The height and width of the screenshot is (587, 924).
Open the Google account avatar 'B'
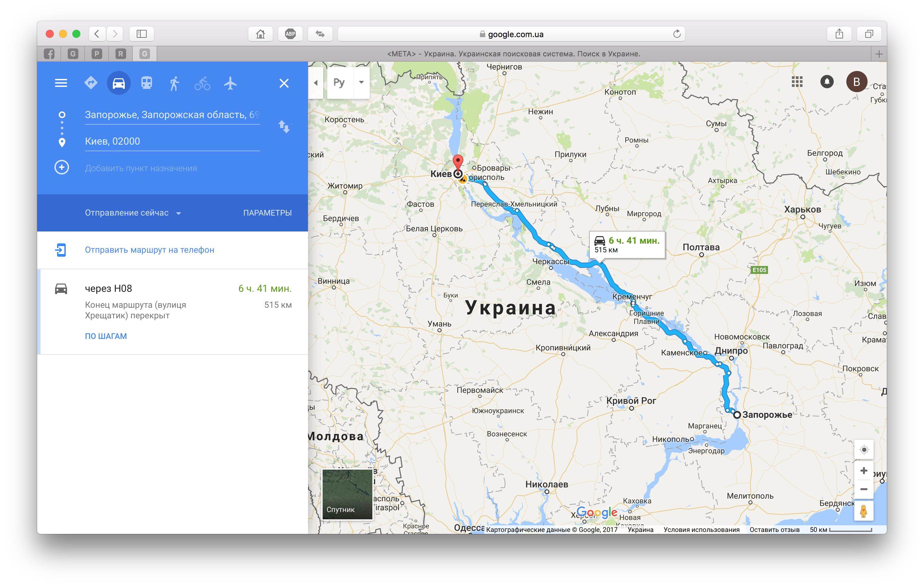click(857, 82)
